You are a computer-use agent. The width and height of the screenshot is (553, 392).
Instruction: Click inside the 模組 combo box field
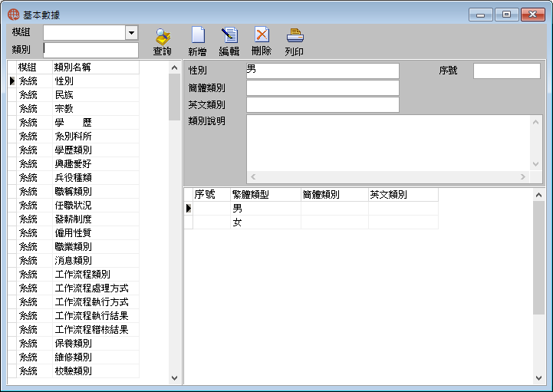coord(84,33)
